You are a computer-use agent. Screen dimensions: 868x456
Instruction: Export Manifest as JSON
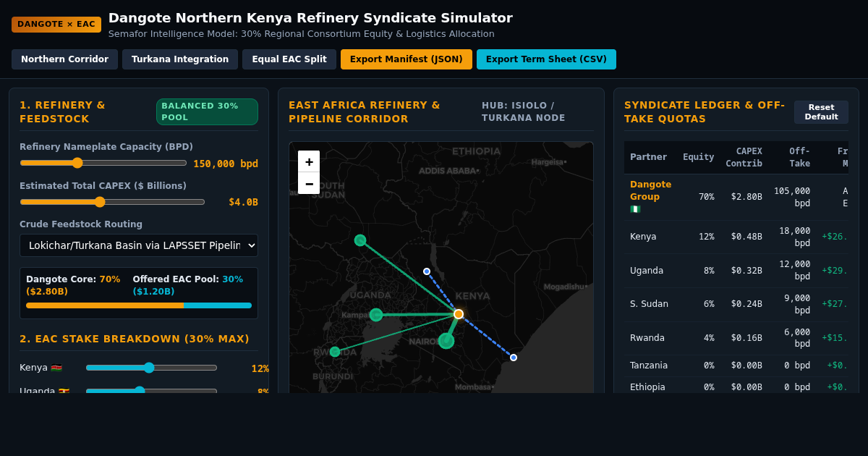(x=407, y=59)
